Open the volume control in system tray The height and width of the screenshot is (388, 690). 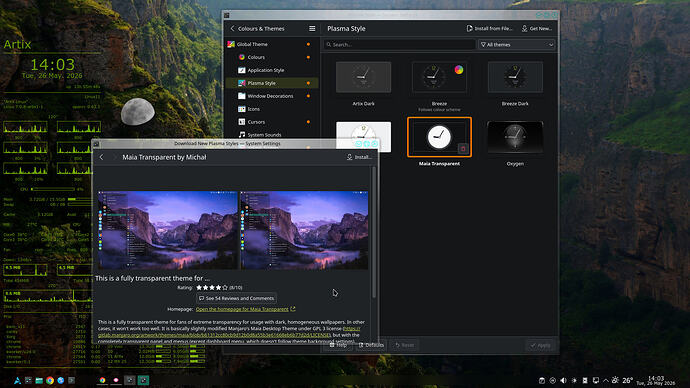coord(563,381)
